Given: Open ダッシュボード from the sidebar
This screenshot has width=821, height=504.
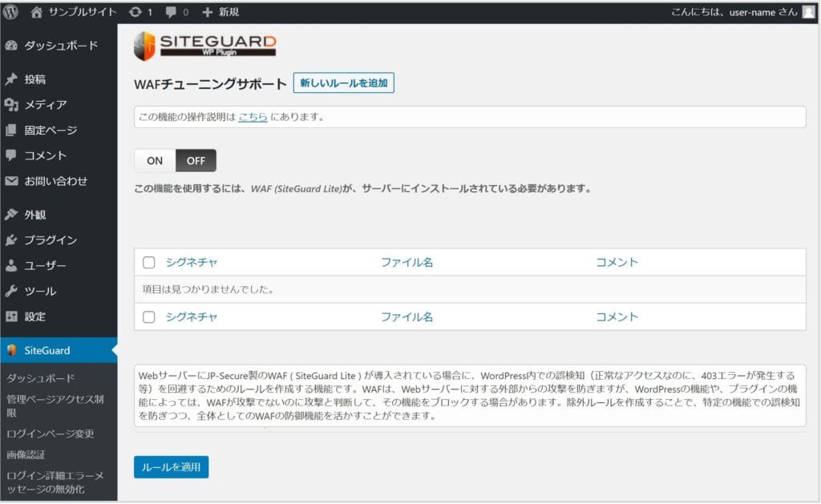Looking at the screenshot, I should click(x=60, y=46).
